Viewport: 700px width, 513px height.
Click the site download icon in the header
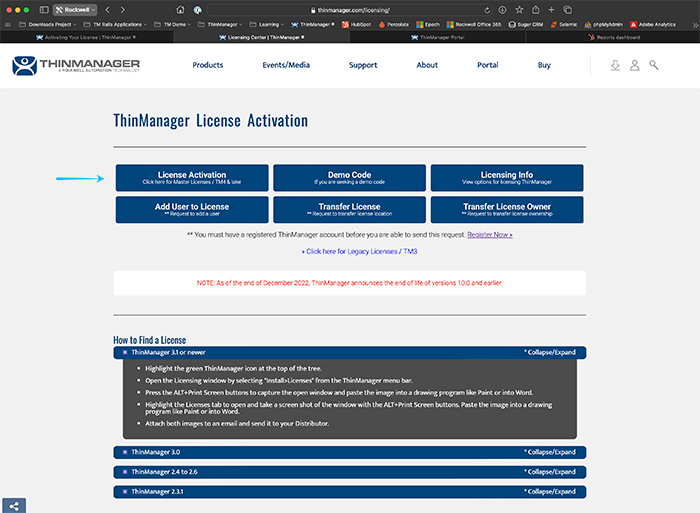click(x=615, y=66)
